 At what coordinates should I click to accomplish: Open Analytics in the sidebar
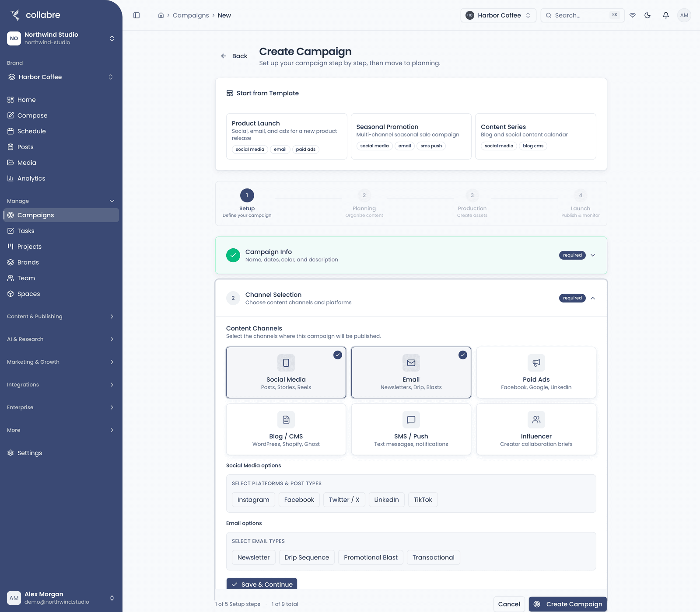(61, 178)
